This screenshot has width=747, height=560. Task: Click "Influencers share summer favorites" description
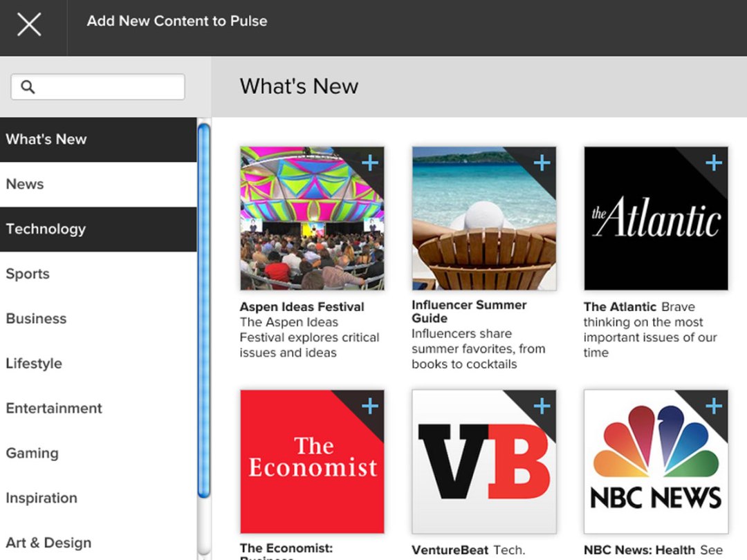tap(479, 349)
